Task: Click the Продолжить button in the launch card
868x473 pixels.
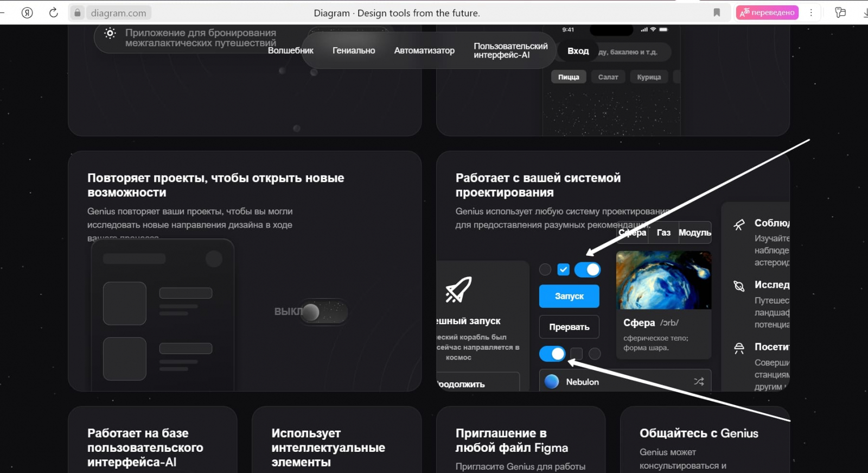Action: tap(477, 382)
